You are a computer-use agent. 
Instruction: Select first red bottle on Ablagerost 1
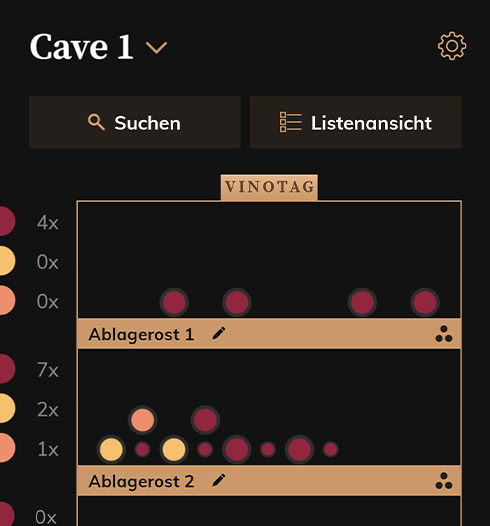[174, 302]
